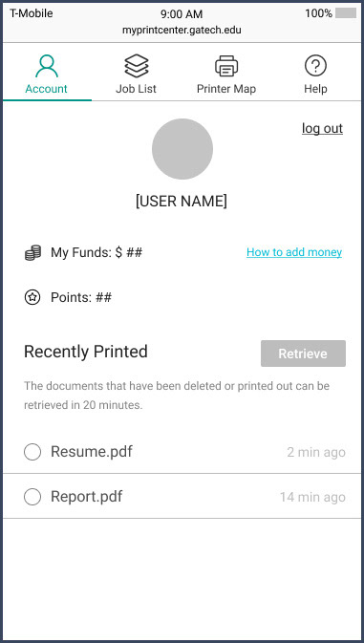
Task: Click the Retrieve button
Action: [x=304, y=354]
